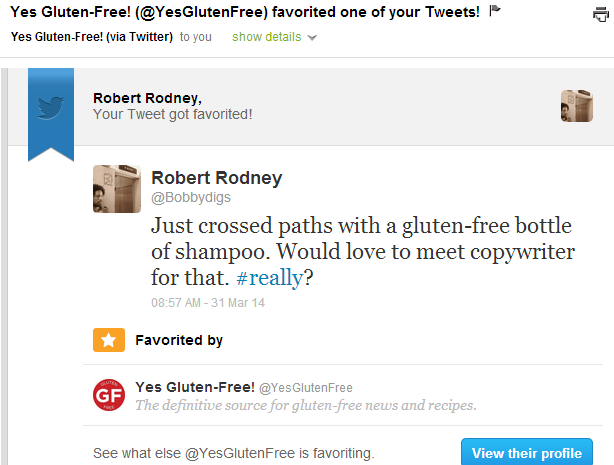Click the gray @YesGlutenFree handle beside the name
The width and height of the screenshot is (614, 465).
[306, 388]
